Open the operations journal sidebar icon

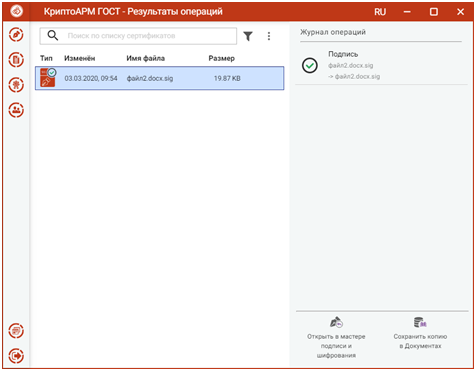pyautogui.click(x=16, y=331)
